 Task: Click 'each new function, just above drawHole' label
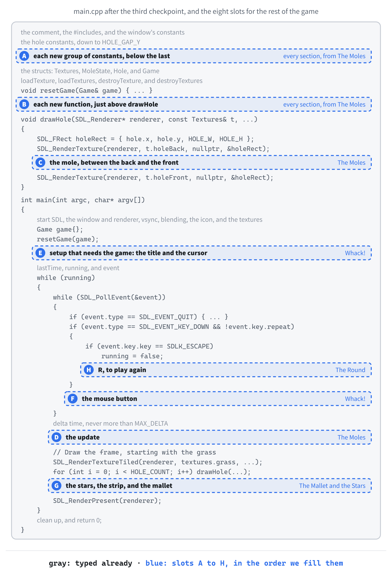tap(96, 104)
